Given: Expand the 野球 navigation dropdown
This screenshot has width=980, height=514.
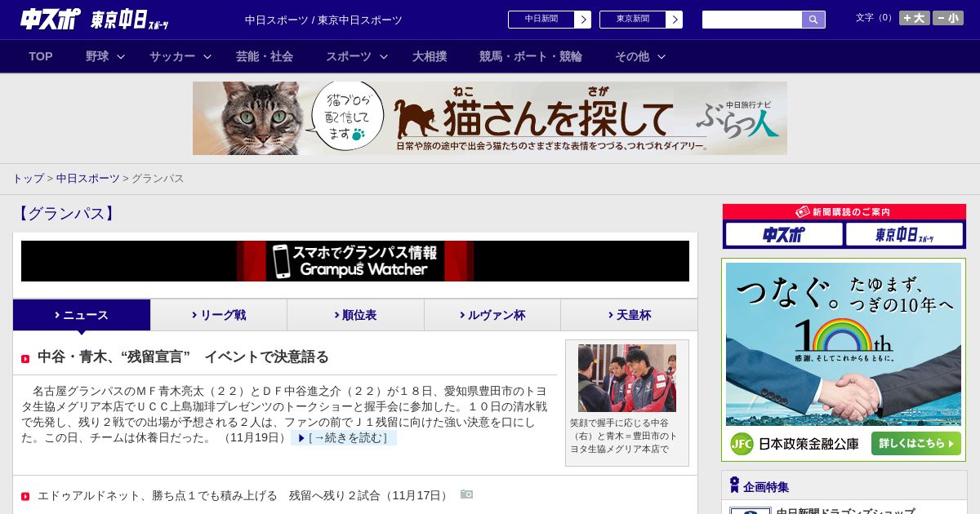Looking at the screenshot, I should tap(105, 56).
